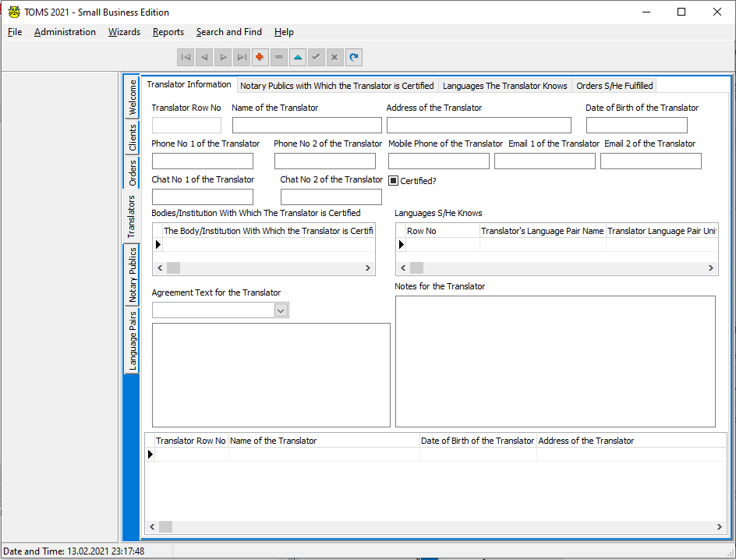The width and height of the screenshot is (736, 560).
Task: Post changes with the checkmark icon
Action: pyautogui.click(x=316, y=57)
